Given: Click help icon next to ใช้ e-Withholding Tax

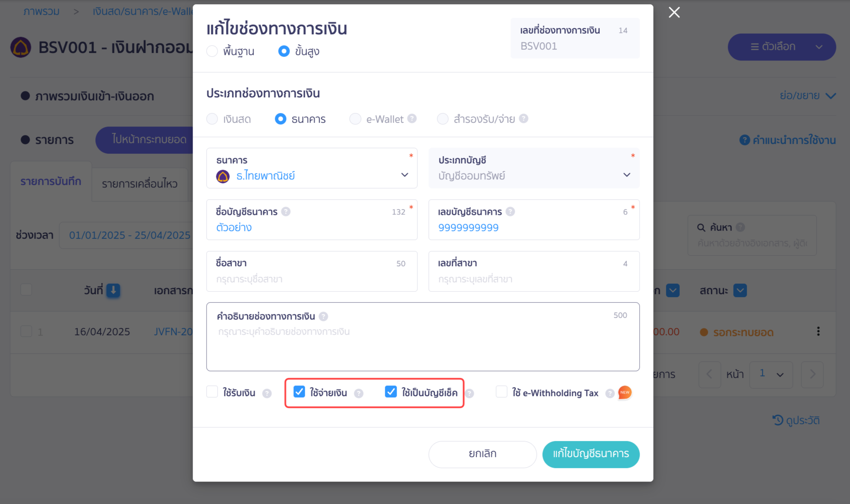Looking at the screenshot, I should [610, 394].
